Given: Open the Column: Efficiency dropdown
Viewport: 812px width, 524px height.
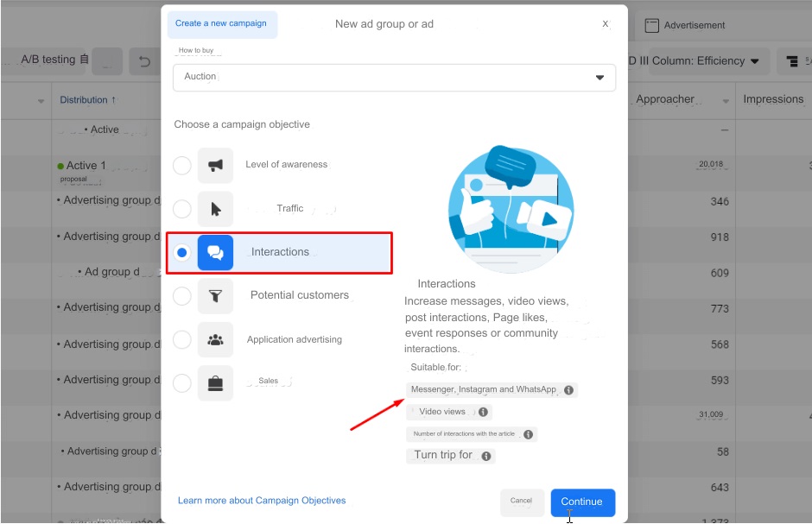Looking at the screenshot, I should point(756,61).
